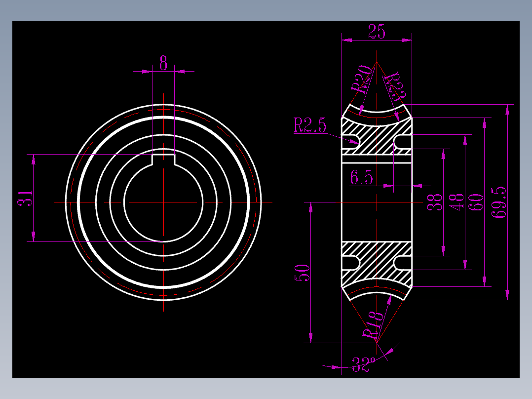The height and width of the screenshot is (399, 532).
Task: Select the 32° angle dimension
Action: point(364,365)
